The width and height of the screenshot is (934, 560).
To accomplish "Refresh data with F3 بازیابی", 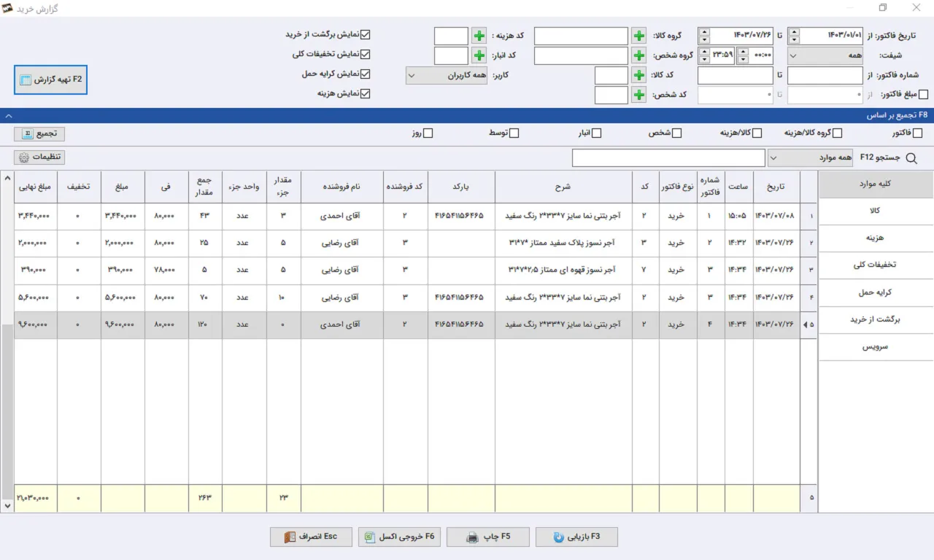I will pyautogui.click(x=576, y=537).
